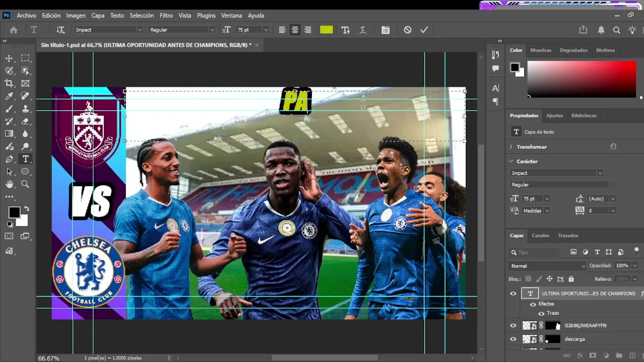Toggle Quick Mask mode
Viewport: 644px width, 362px height.
(x=9, y=236)
